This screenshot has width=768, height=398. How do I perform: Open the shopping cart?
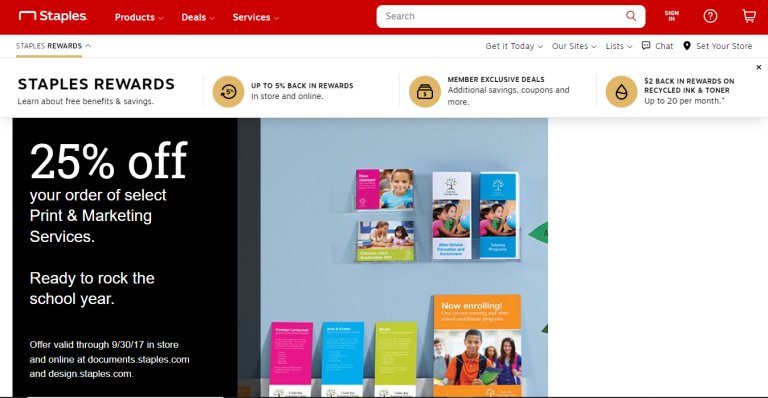point(749,17)
